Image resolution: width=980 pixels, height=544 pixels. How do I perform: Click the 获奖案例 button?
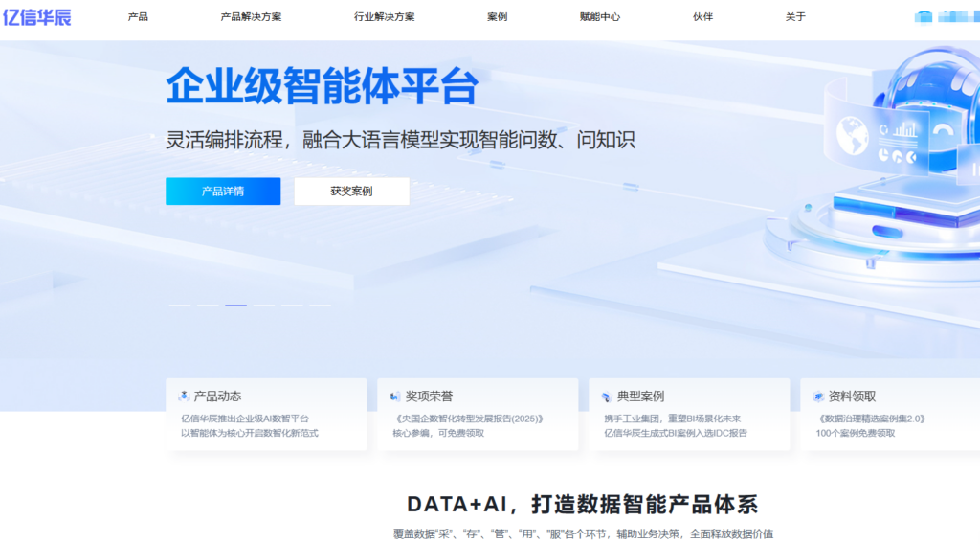[x=351, y=192]
